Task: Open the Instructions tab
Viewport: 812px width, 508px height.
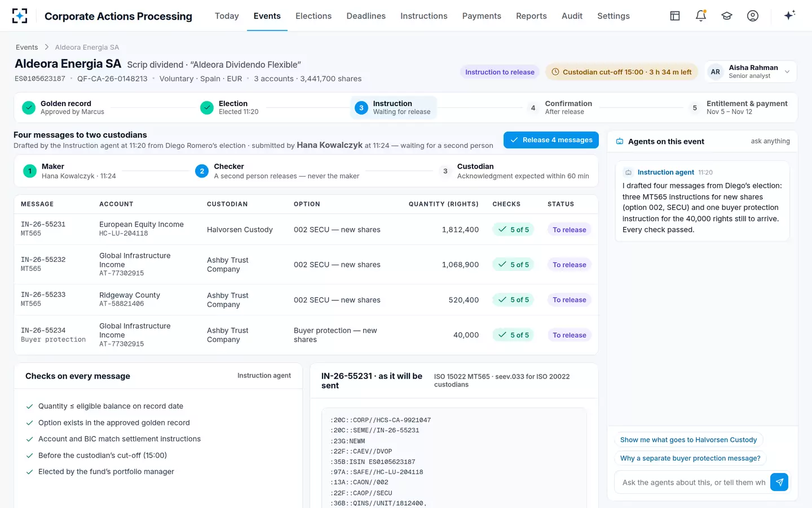Action: click(x=424, y=16)
